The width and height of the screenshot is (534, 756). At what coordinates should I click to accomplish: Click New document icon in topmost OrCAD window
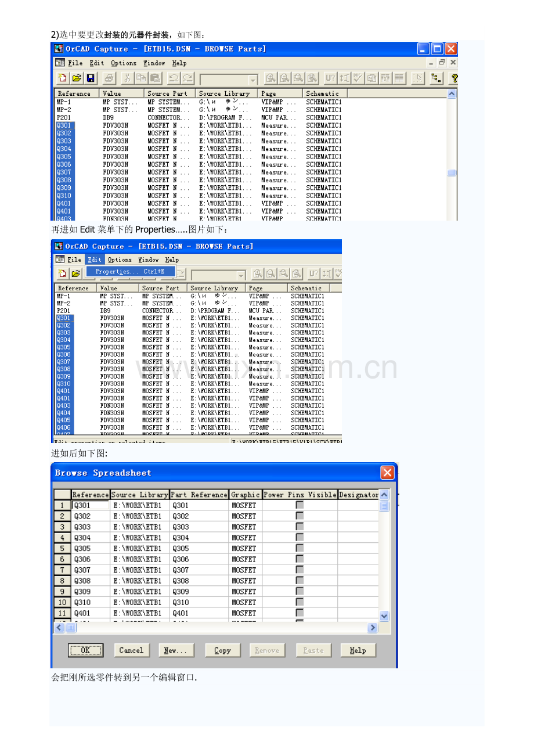pyautogui.click(x=63, y=78)
